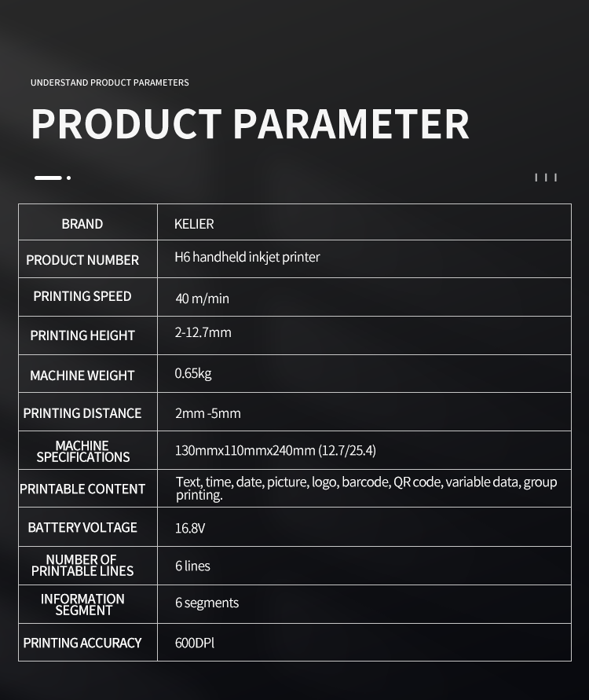
Task: Select the PRINTABLE CONTENT label
Action: click(82, 489)
